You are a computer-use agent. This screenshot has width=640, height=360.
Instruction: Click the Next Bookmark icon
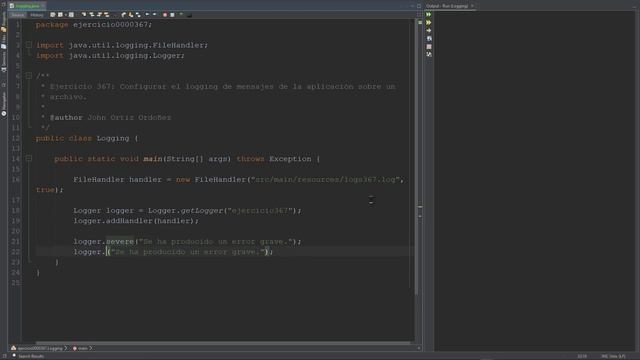click(x=131, y=15)
